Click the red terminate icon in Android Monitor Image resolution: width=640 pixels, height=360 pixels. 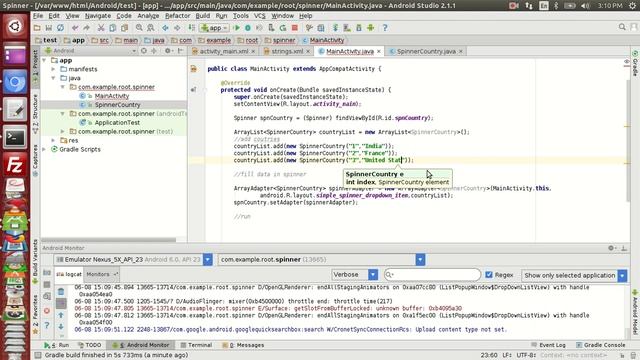click(x=47, y=311)
